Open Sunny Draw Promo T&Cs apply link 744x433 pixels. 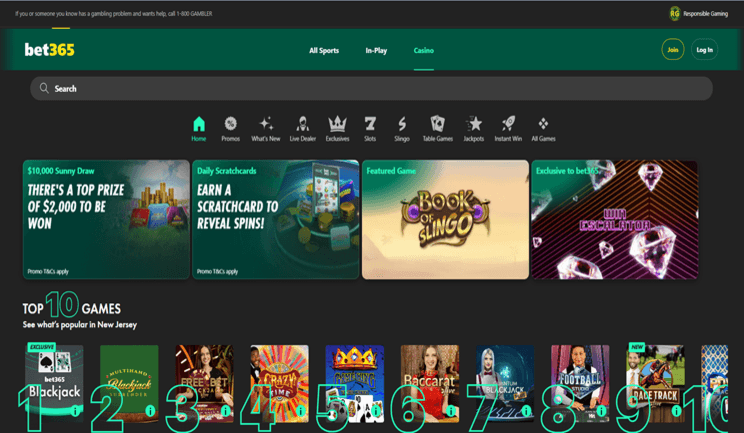48,271
